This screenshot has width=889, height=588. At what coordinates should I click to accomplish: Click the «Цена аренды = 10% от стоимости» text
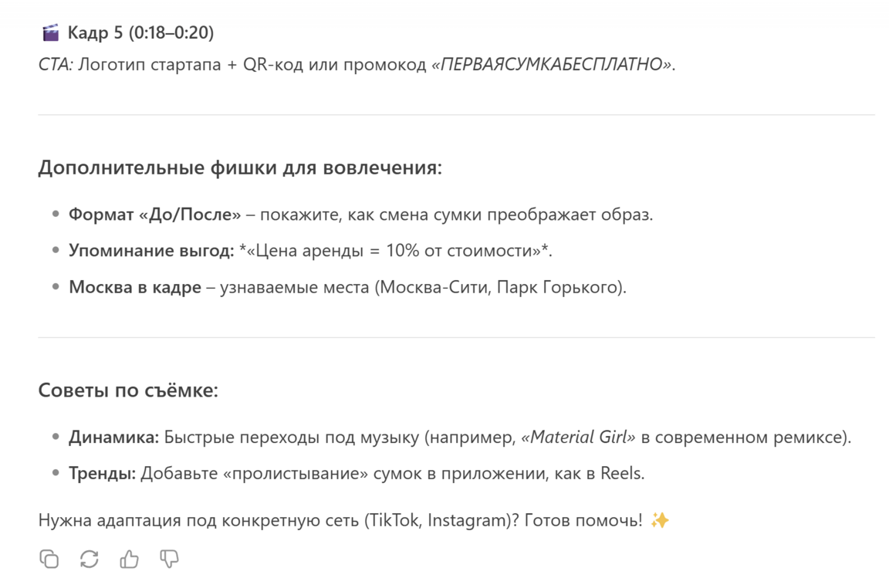pyautogui.click(x=394, y=251)
